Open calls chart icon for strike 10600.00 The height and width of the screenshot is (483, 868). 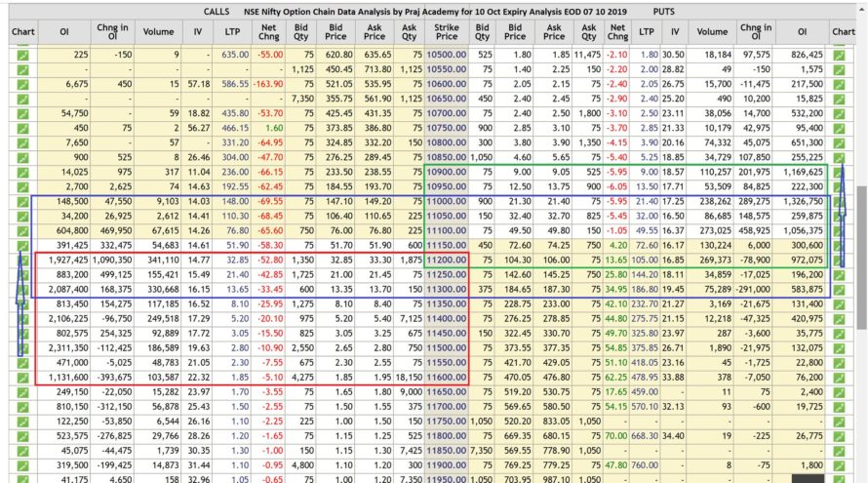pos(22,85)
